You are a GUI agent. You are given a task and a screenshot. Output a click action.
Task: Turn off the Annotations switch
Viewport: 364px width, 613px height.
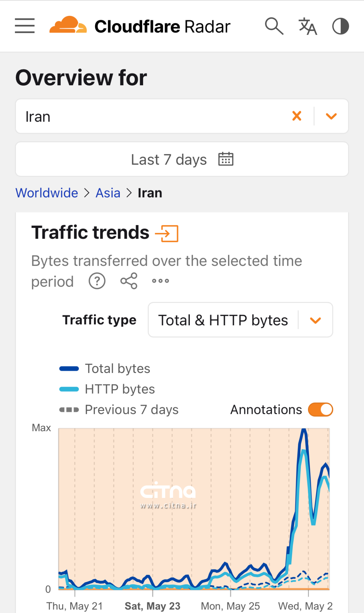[321, 410]
